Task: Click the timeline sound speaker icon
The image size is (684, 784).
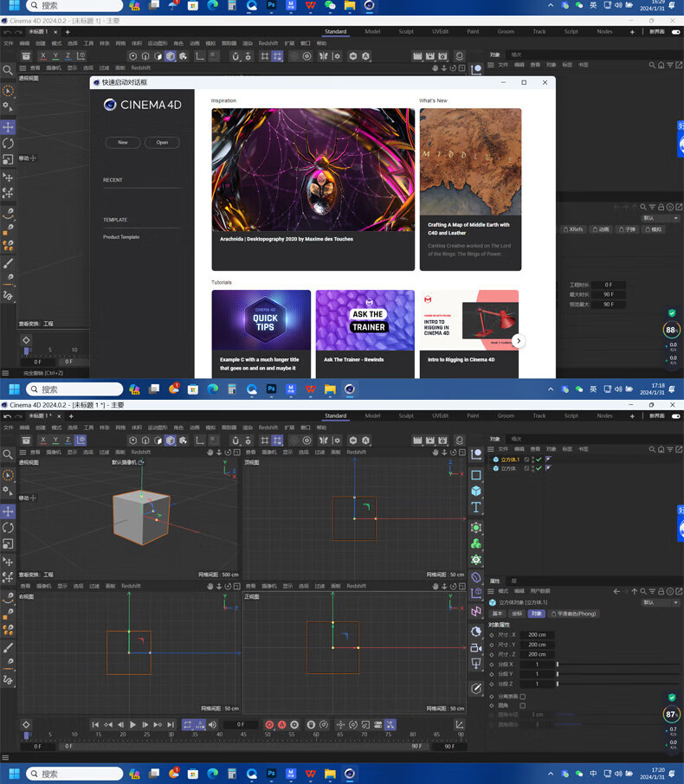Action: point(212,724)
